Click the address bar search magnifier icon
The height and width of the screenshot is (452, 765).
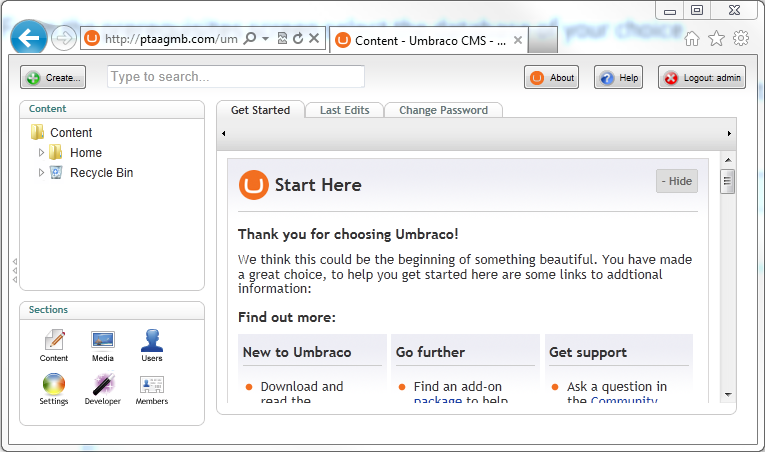[250, 38]
